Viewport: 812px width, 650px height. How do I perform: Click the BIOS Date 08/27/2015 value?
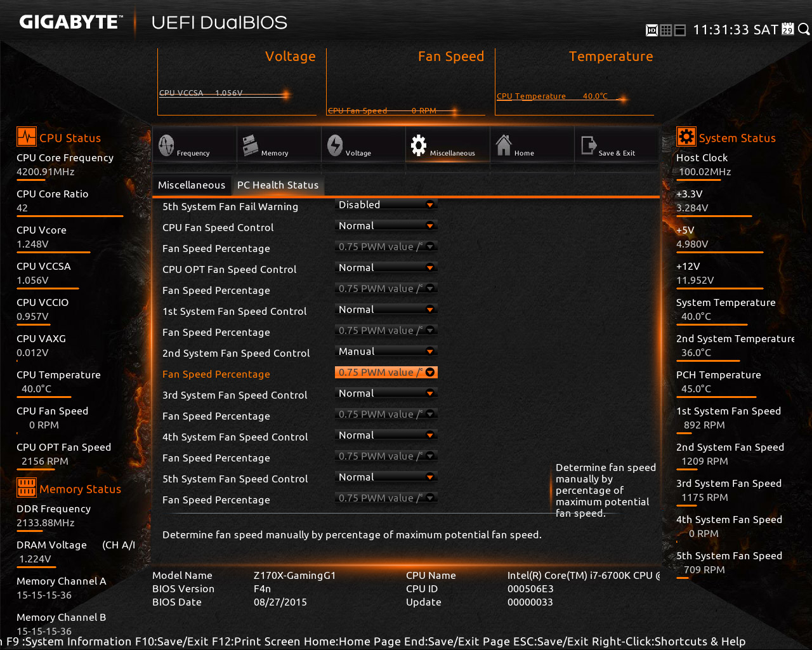(x=280, y=602)
